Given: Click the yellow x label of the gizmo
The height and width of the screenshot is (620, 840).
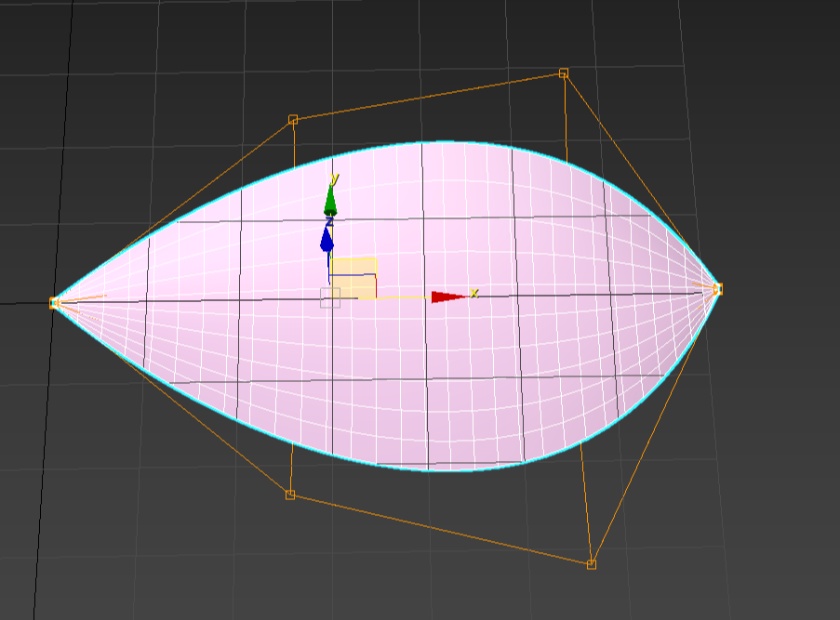Looking at the screenshot, I should [473, 293].
